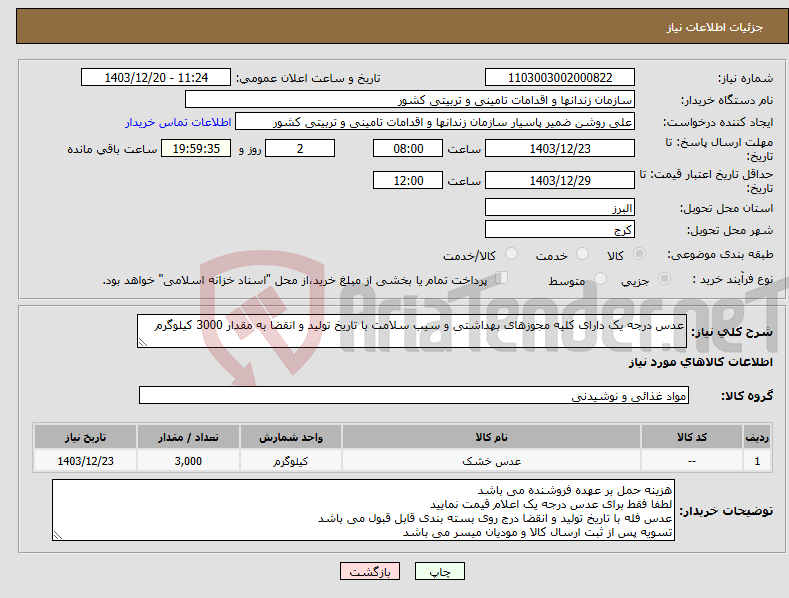Click the ساعت باقی مانده label
The height and width of the screenshot is (598, 789).
(x=112, y=150)
